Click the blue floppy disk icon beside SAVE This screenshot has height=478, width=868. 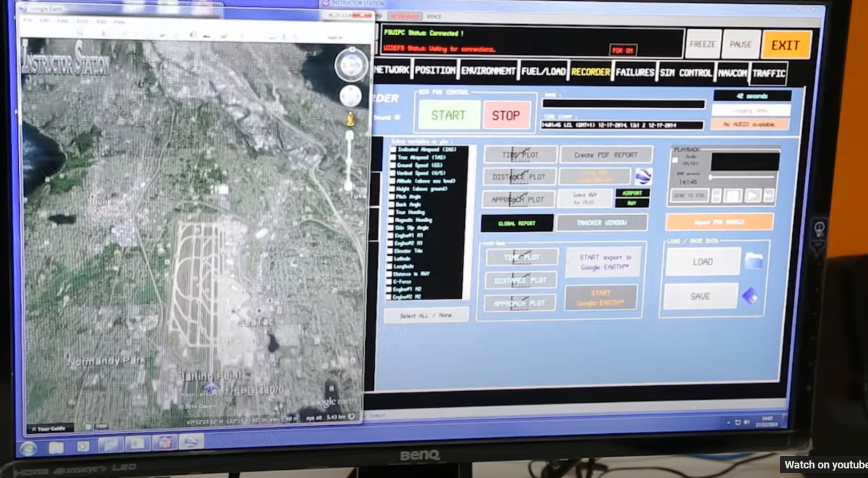pos(750,296)
